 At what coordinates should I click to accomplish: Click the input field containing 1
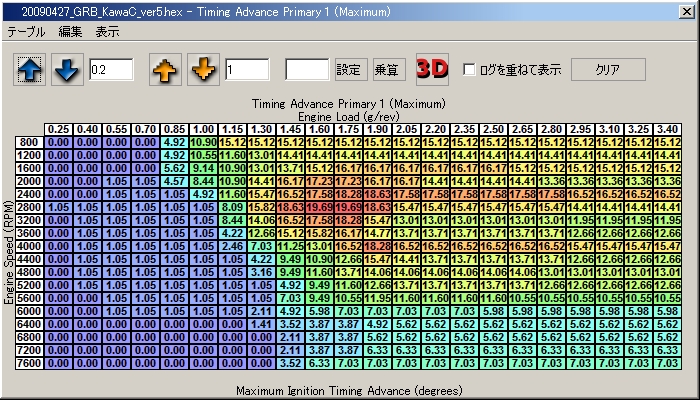click(x=247, y=70)
